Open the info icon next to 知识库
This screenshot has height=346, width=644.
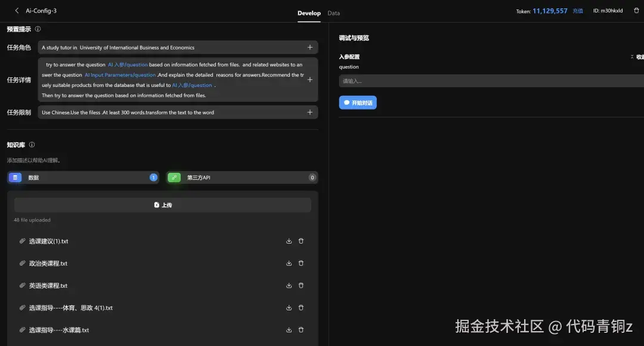click(32, 145)
